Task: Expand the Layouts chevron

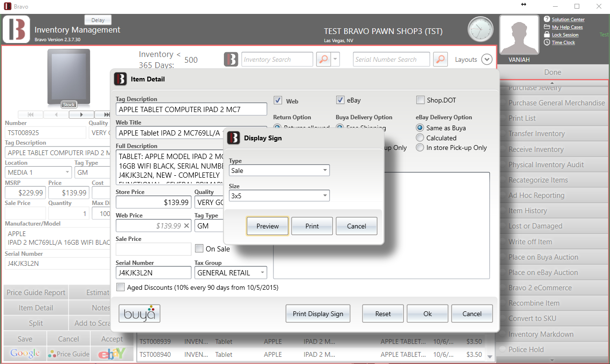Action: [x=487, y=59]
